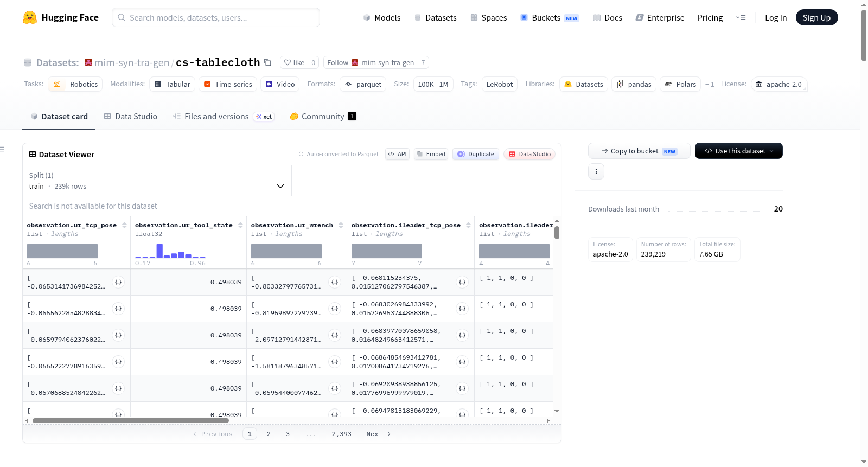
Task: Open the Buckets nav item
Action: (x=550, y=18)
